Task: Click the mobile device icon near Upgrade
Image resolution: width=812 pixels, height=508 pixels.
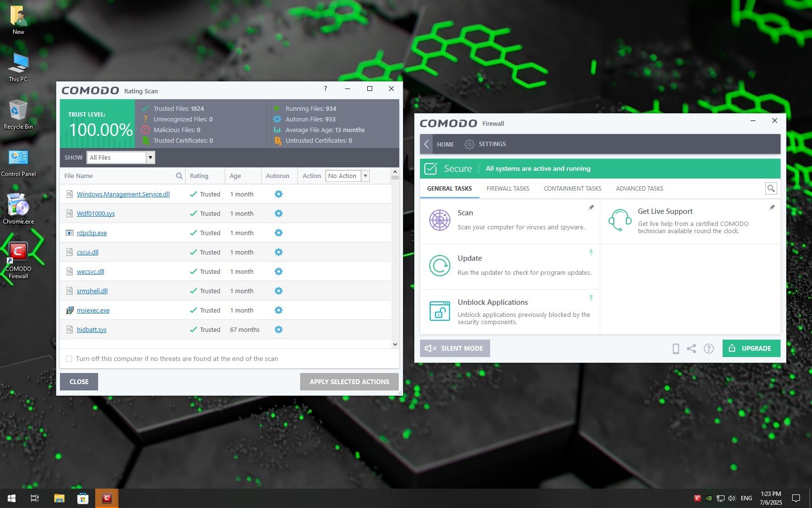Action: (x=676, y=348)
